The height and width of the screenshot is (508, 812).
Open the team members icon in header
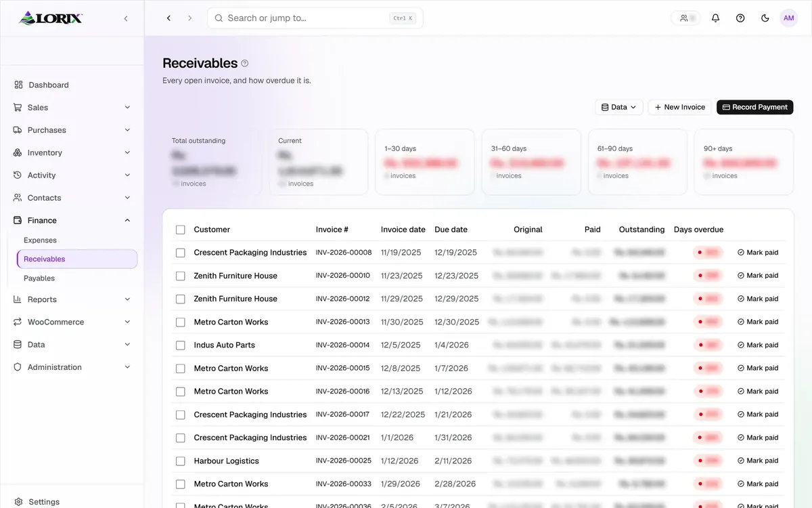tap(685, 18)
